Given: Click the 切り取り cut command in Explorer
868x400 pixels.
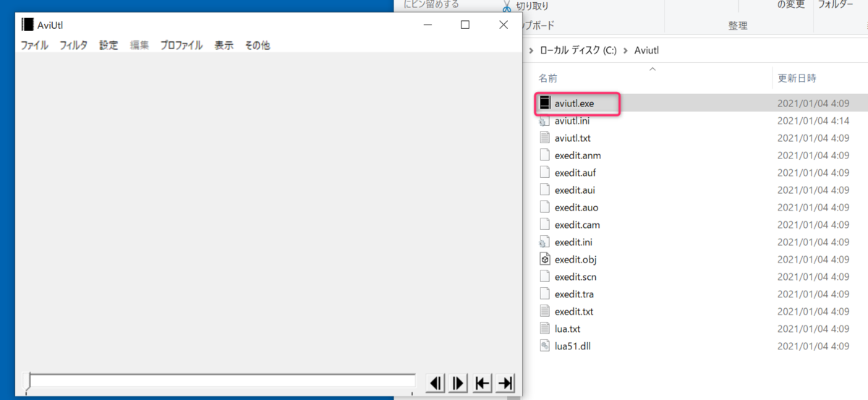Looking at the screenshot, I should [x=532, y=6].
